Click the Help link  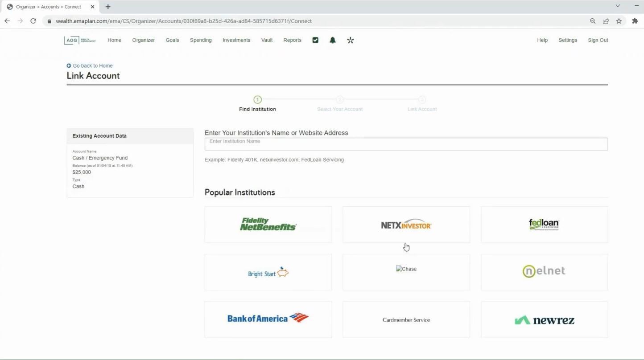[x=542, y=40]
